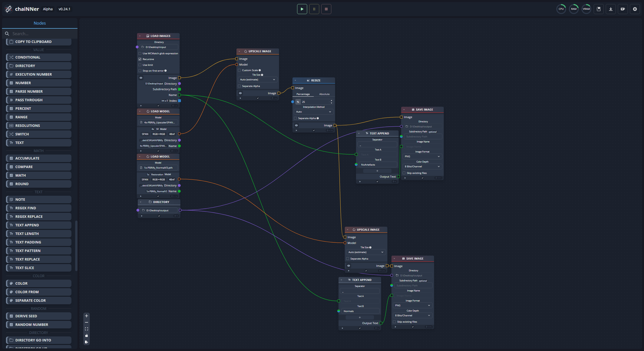Viewport: 644px width, 351px height.
Task: Enable Use WCMatch glob expression checkbox
Action: (140, 54)
